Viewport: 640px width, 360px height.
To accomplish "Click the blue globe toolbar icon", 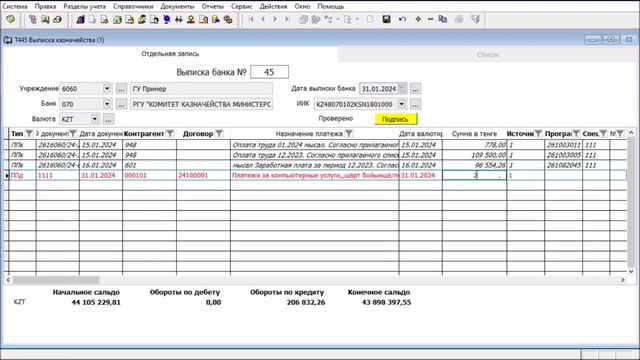I will pos(167,19).
